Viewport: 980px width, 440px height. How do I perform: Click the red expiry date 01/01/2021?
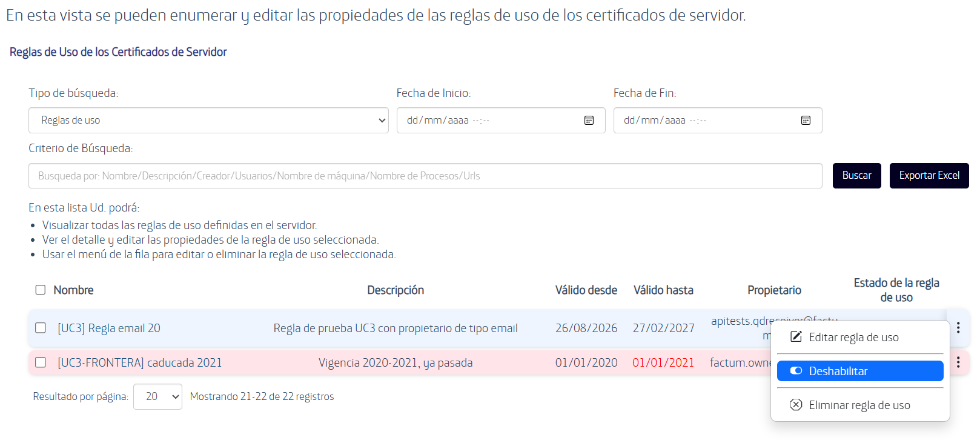(663, 362)
